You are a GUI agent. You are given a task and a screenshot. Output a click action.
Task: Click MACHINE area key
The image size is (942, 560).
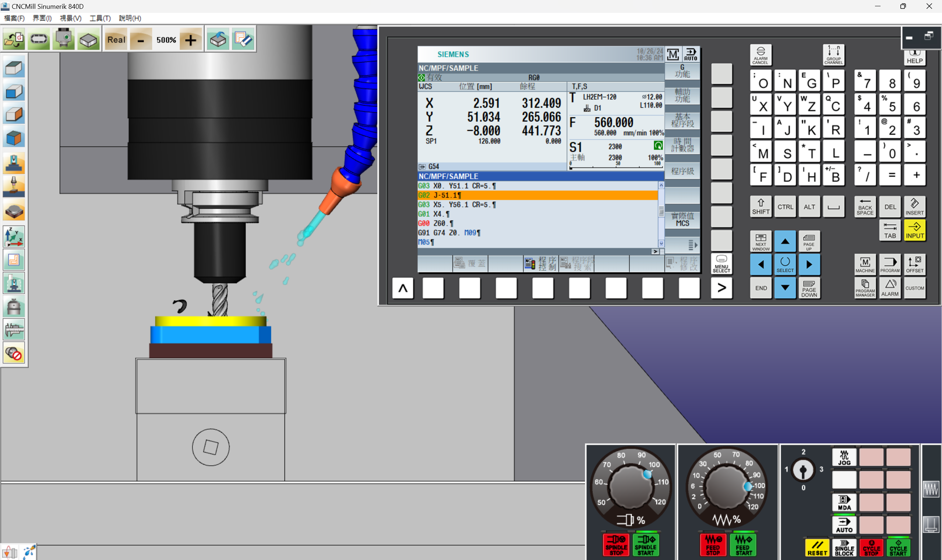click(x=865, y=265)
